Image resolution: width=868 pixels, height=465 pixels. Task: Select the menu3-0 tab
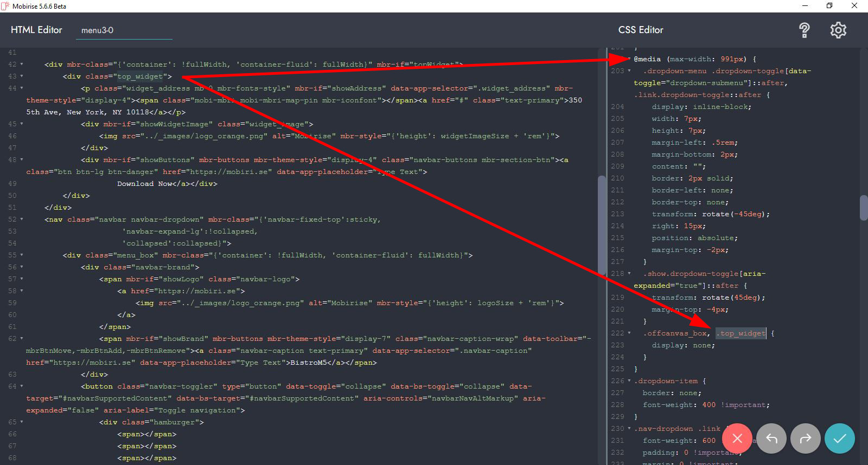tap(98, 30)
